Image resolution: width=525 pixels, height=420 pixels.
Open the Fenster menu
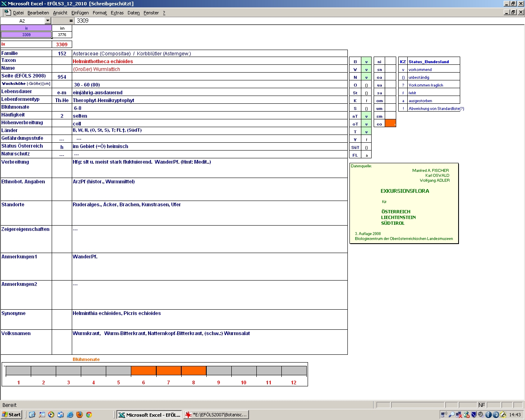[x=151, y=13]
